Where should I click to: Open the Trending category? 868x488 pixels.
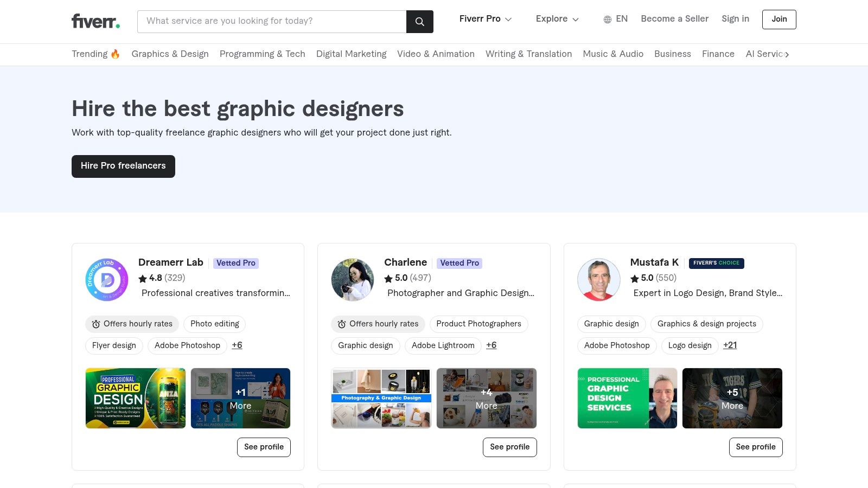click(x=95, y=54)
